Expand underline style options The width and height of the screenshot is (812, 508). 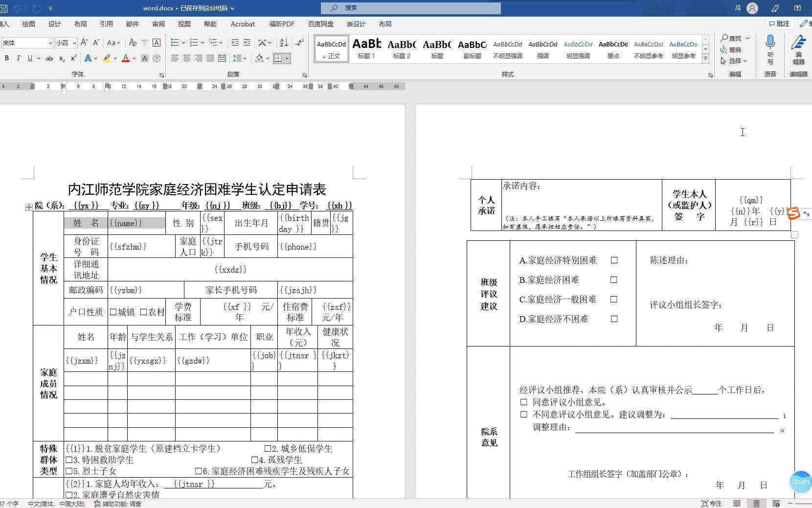[x=39, y=59]
